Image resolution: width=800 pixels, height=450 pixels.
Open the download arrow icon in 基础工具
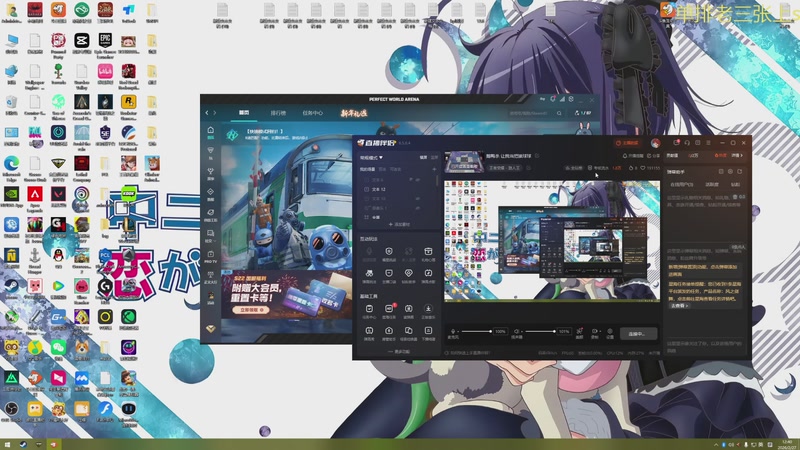428,309
